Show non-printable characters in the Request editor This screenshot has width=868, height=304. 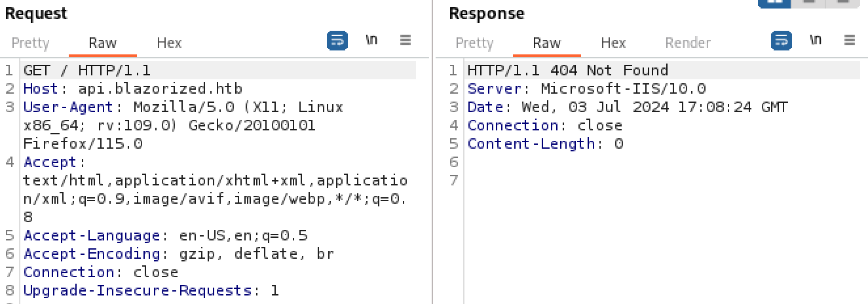coord(371,41)
